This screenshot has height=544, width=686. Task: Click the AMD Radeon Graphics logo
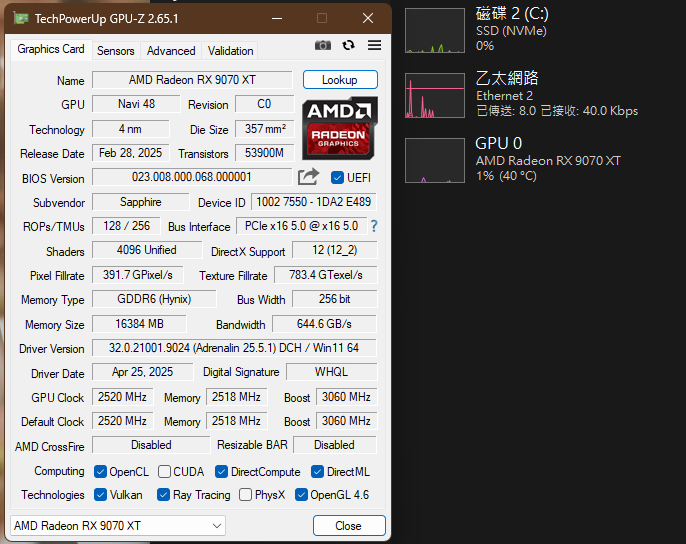point(340,128)
